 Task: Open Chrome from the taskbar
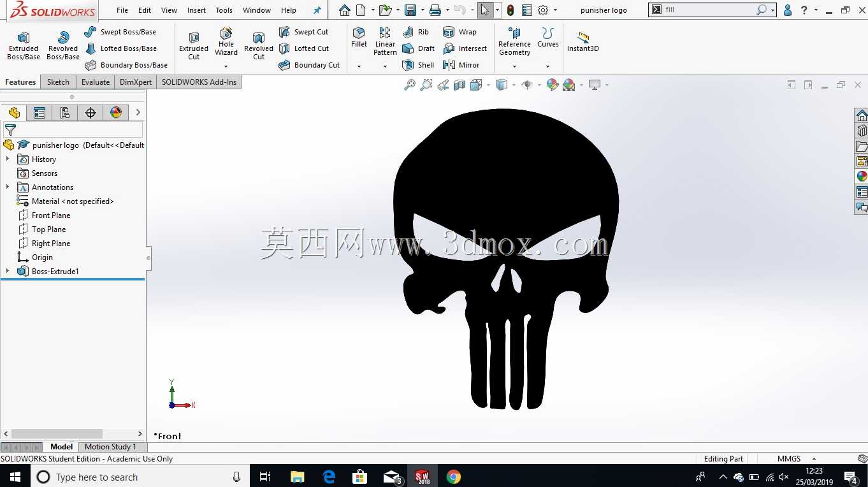point(453,477)
